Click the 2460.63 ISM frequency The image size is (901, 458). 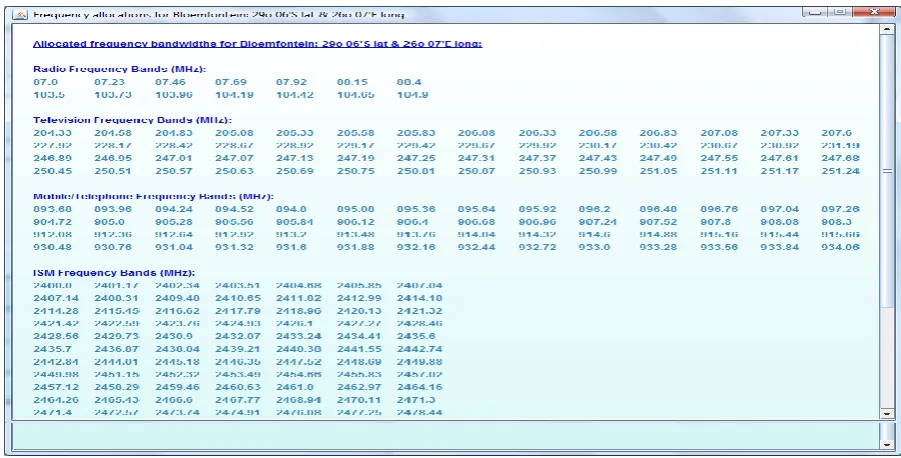pyautogui.click(x=238, y=387)
